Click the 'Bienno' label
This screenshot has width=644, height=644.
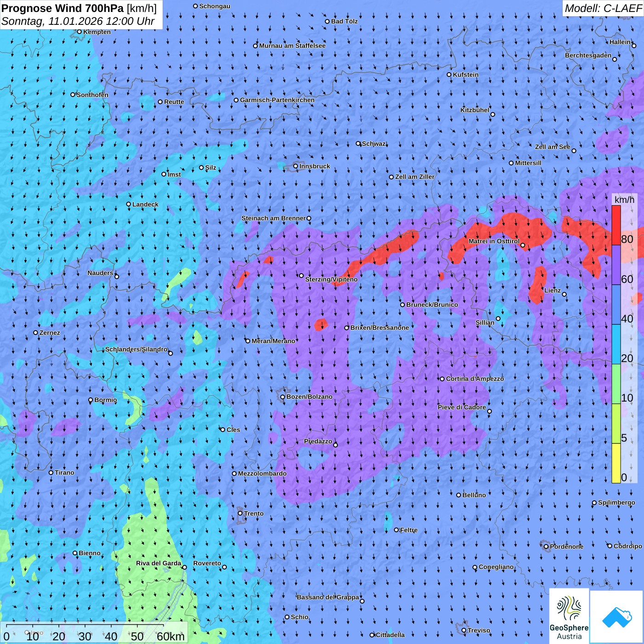pos(90,553)
